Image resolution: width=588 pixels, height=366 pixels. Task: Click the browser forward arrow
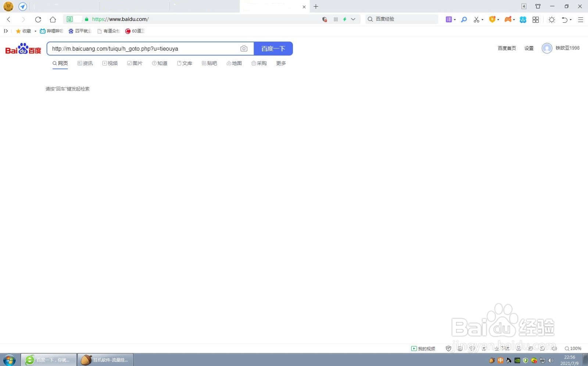(23, 19)
